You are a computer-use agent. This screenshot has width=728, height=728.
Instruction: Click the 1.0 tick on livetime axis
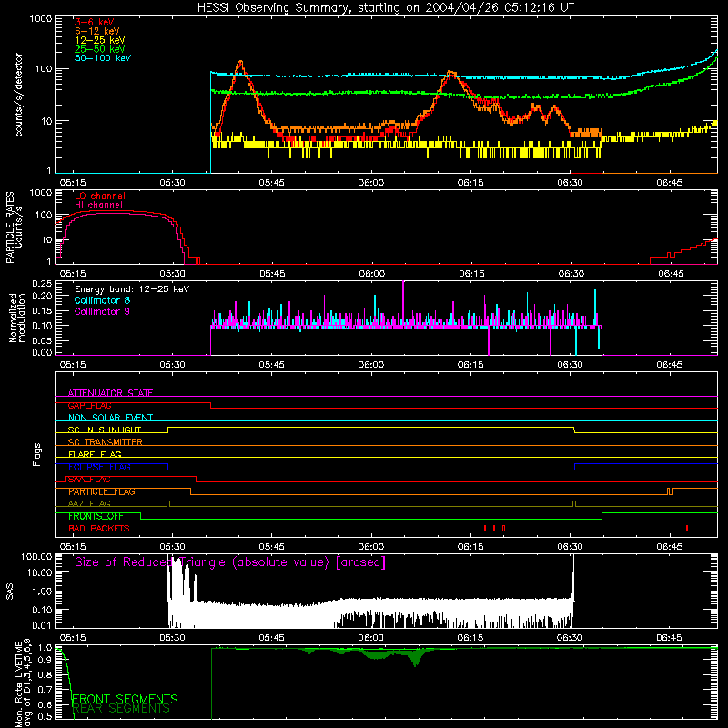pos(45,648)
